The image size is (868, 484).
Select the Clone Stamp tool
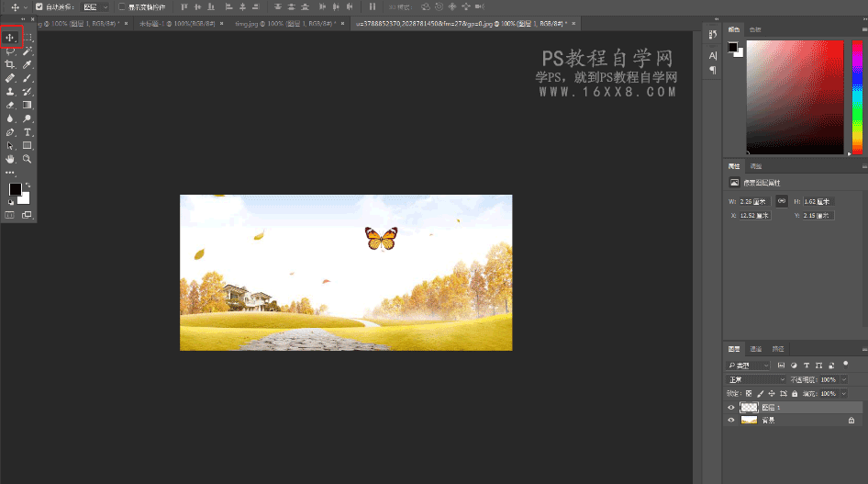(10, 91)
